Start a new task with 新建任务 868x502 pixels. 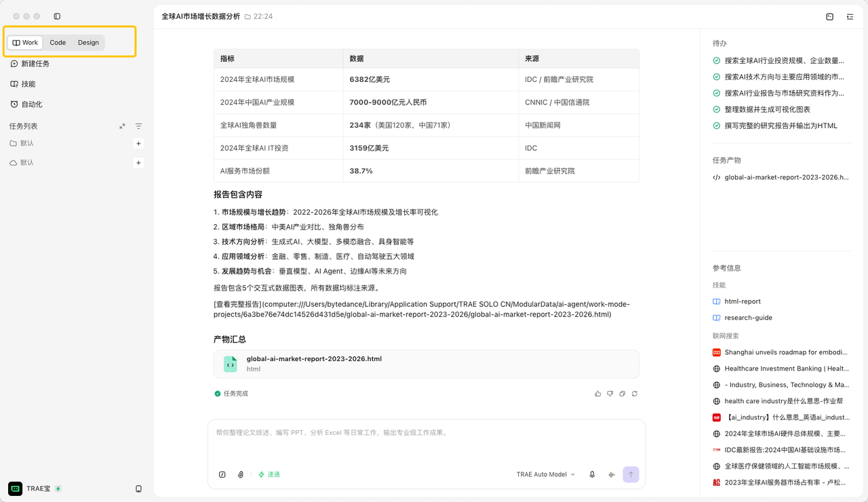(30, 64)
